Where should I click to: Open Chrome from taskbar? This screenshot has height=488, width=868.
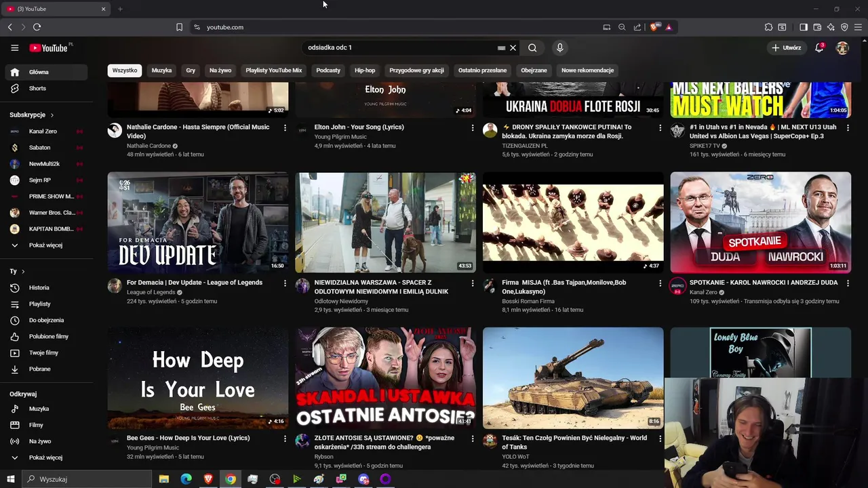point(231,479)
